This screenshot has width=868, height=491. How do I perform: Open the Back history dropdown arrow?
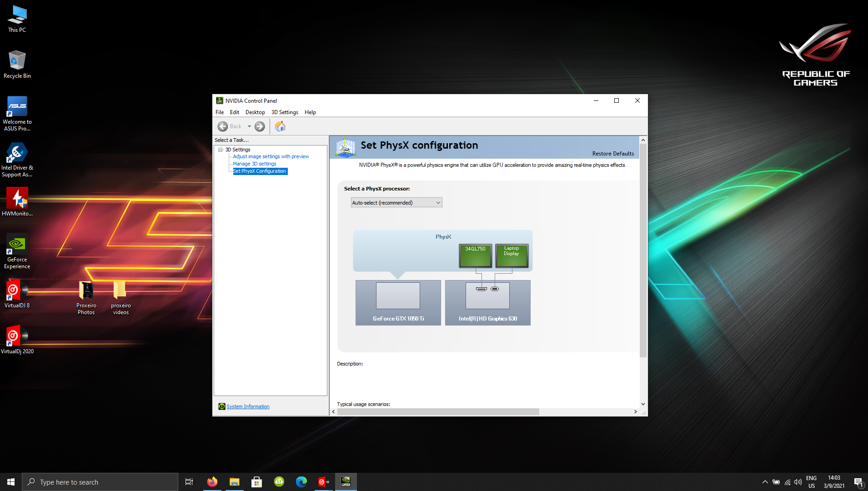pyautogui.click(x=249, y=126)
